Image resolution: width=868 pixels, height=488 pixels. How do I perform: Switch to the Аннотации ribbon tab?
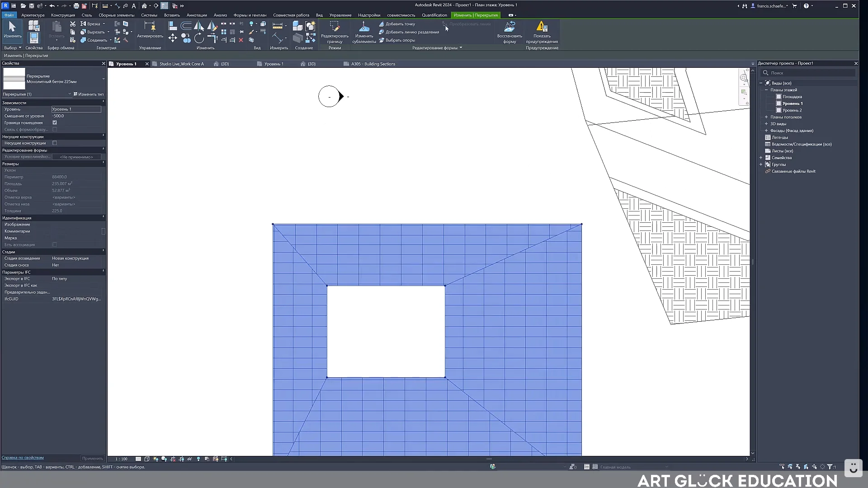click(x=197, y=15)
